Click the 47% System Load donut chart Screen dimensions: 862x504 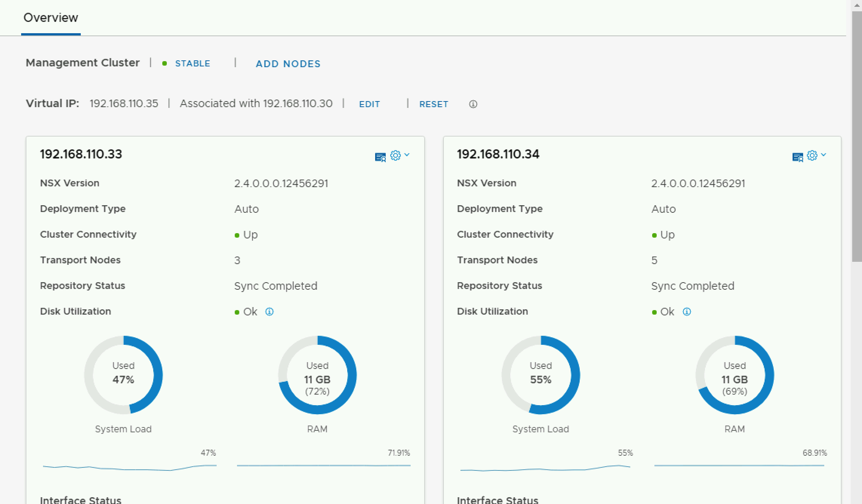(123, 375)
